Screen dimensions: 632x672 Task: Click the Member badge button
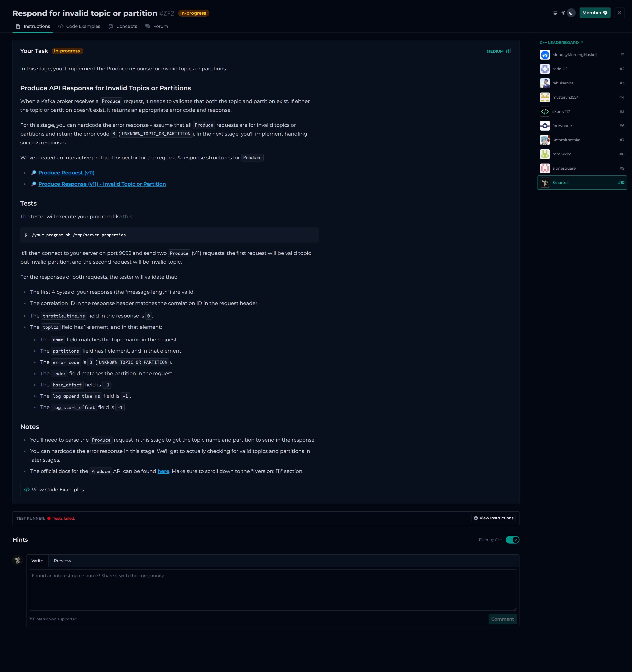click(x=594, y=13)
